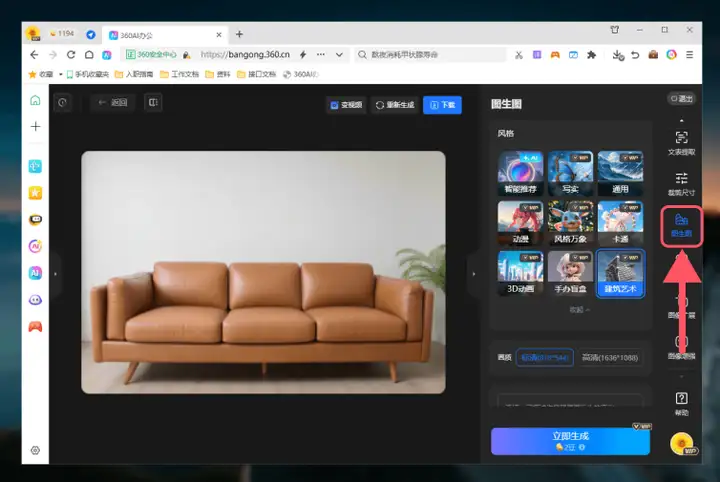Open the home icon in the left sidebar
The height and width of the screenshot is (482, 720).
click(35, 100)
